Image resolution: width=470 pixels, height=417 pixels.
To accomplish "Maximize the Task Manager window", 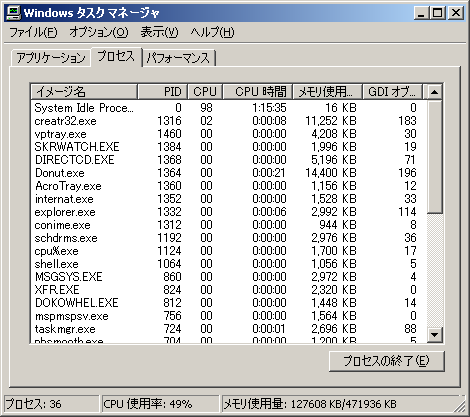I will coord(437,13).
